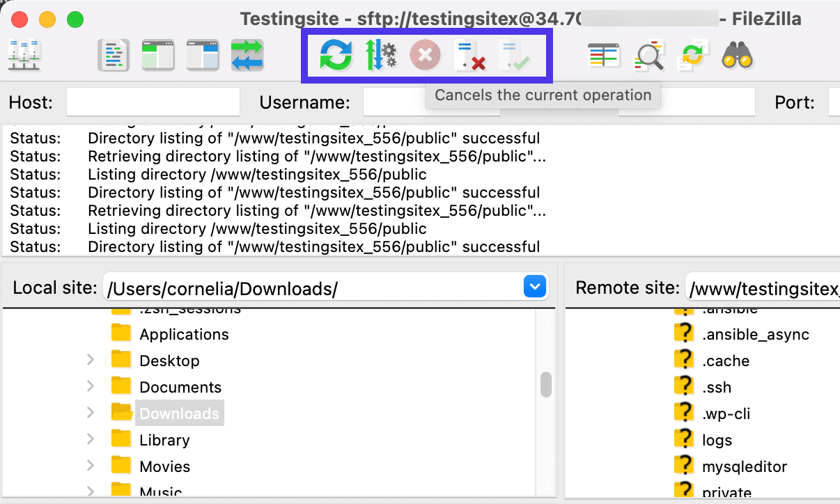Toggle the message log display
This screenshot has width=840, height=504.
click(x=114, y=55)
